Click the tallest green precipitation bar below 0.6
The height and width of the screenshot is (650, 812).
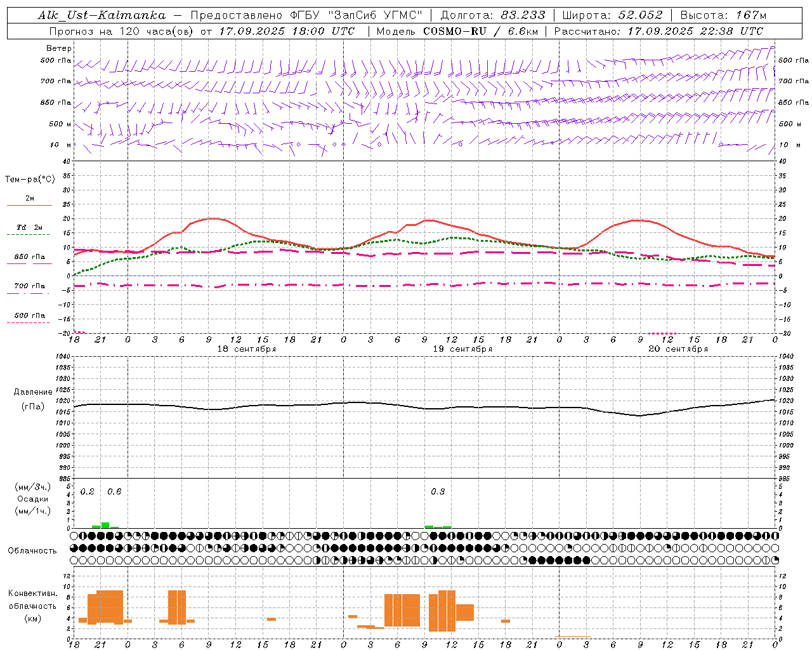[105, 525]
